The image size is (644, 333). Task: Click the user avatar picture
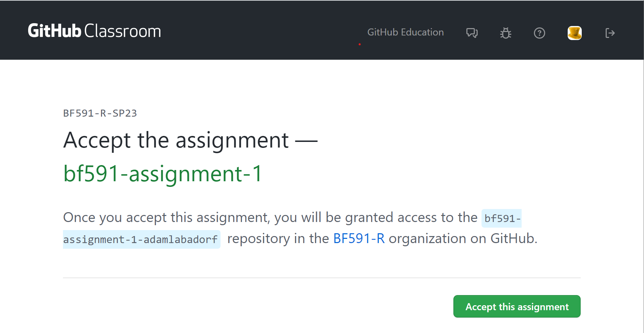574,33
